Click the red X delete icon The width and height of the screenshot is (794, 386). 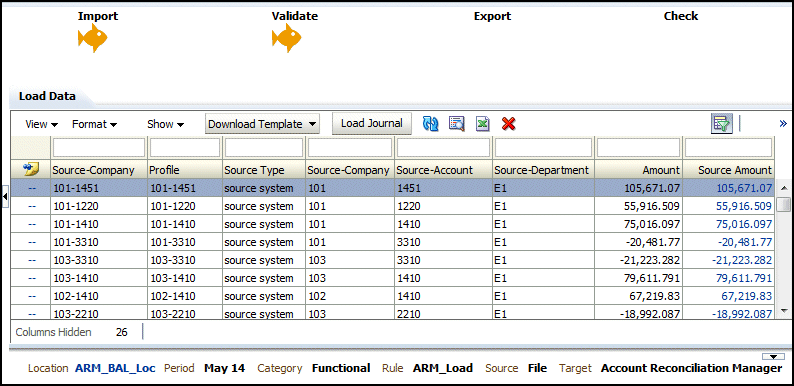(x=508, y=124)
